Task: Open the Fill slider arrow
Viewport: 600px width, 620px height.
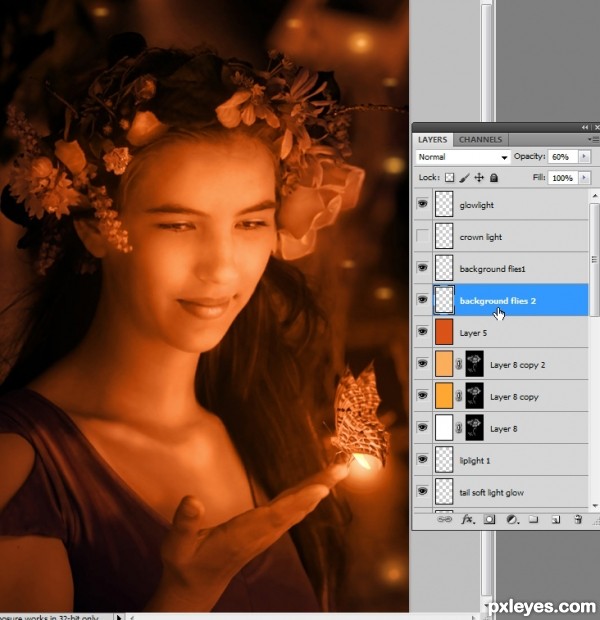Action: 584,178
